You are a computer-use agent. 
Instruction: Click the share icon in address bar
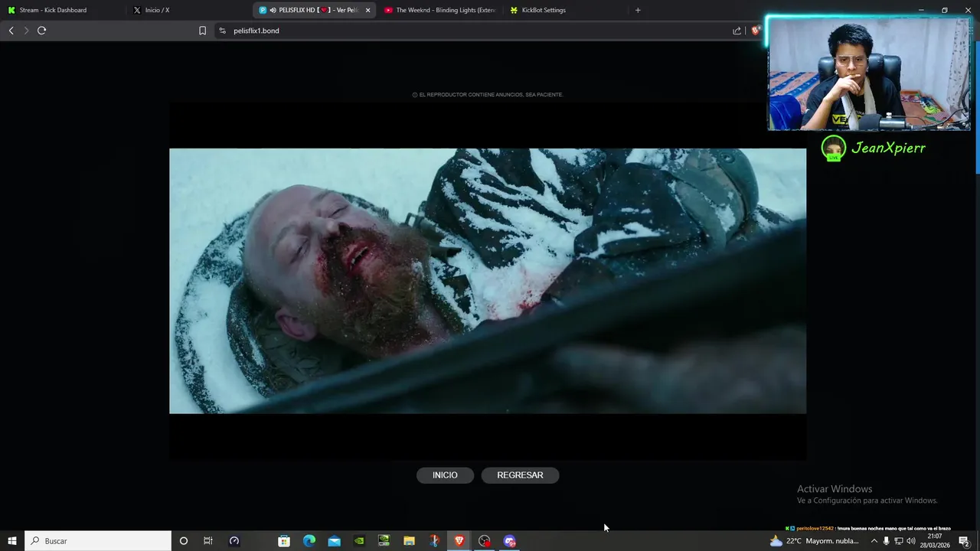pos(737,31)
